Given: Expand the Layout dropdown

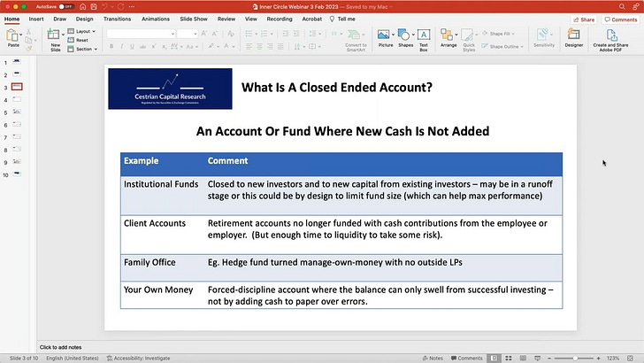Looking at the screenshot, I should pos(82,31).
